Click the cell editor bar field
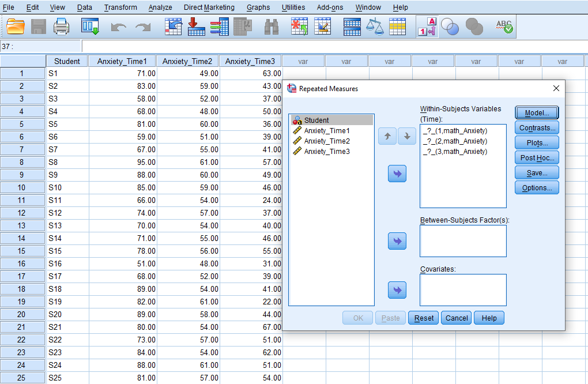The width and height of the screenshot is (588, 384). pos(334,47)
